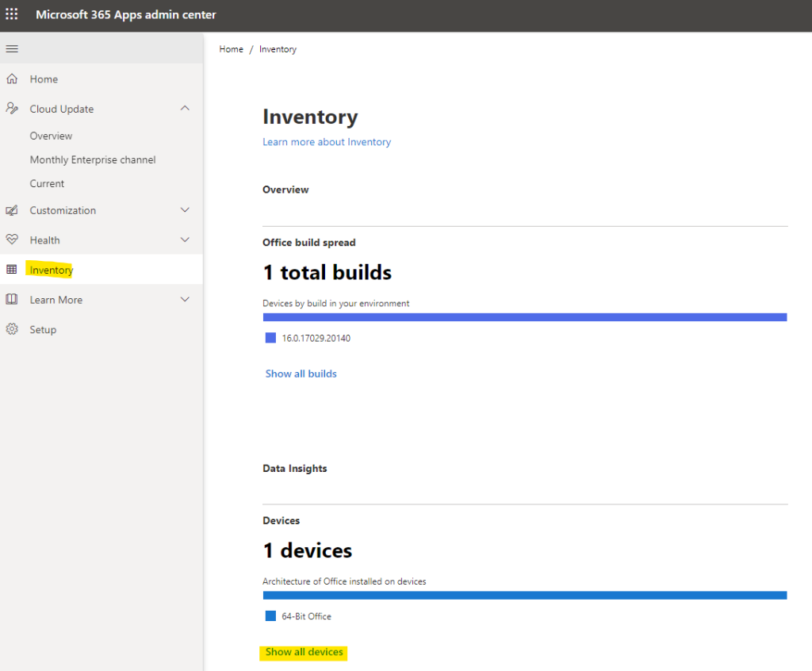
Task: Click the Overview section heading
Action: pyautogui.click(x=285, y=190)
